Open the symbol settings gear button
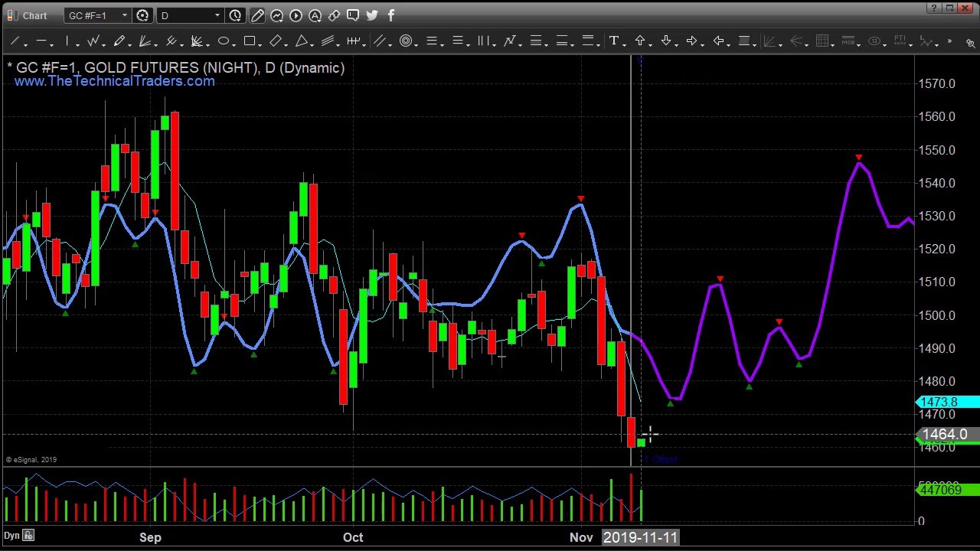 coord(142,15)
